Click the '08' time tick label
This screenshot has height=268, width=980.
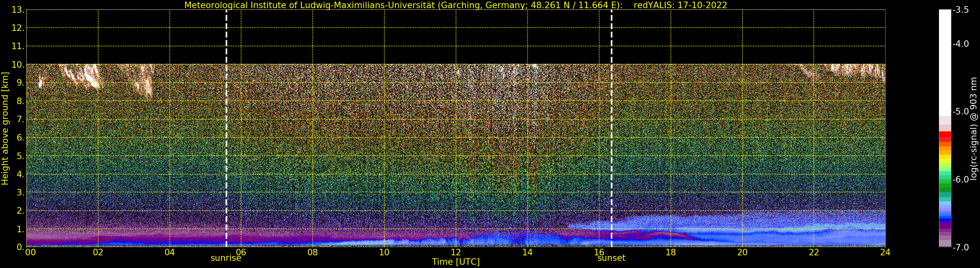click(x=313, y=252)
